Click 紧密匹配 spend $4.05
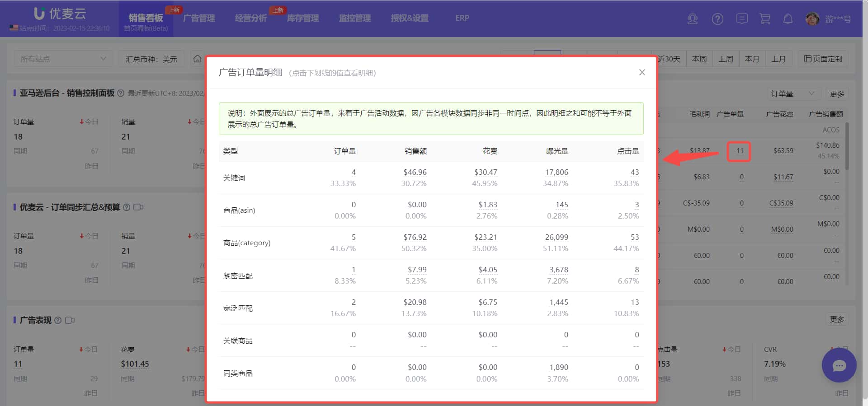 coord(488,270)
